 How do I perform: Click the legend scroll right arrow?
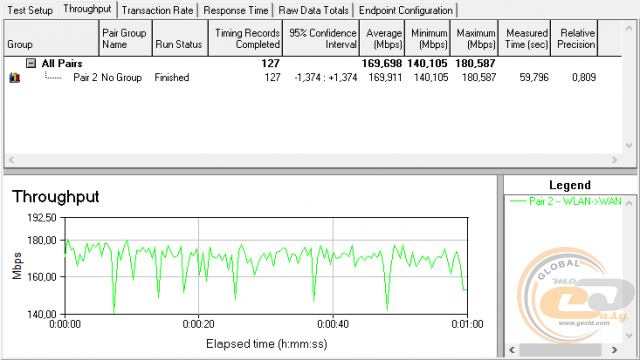tap(614, 350)
